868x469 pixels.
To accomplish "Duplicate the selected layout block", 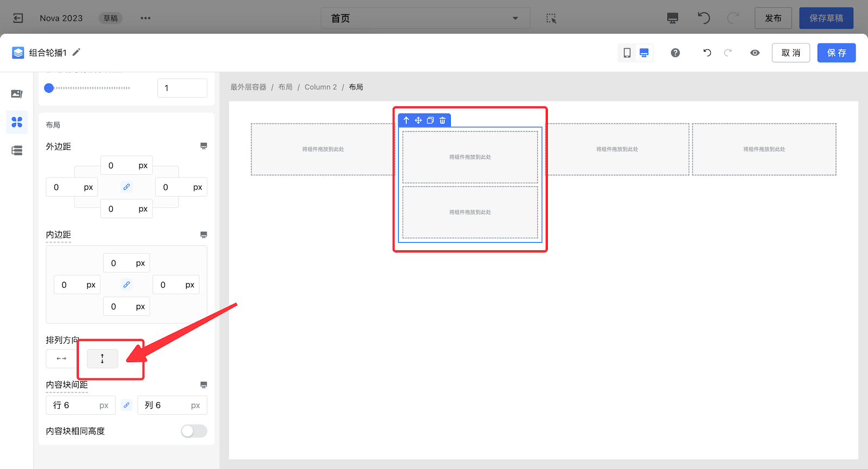I will click(x=430, y=121).
